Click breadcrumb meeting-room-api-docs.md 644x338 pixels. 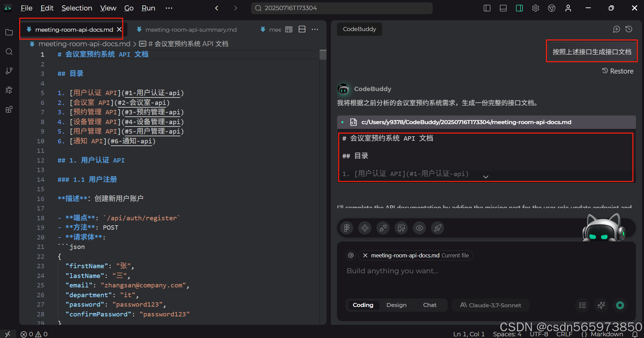[84, 44]
